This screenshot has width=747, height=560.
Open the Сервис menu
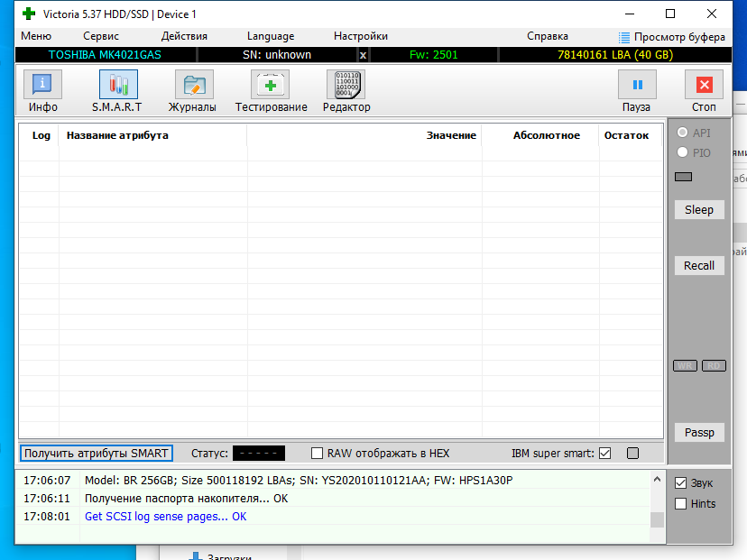(101, 36)
